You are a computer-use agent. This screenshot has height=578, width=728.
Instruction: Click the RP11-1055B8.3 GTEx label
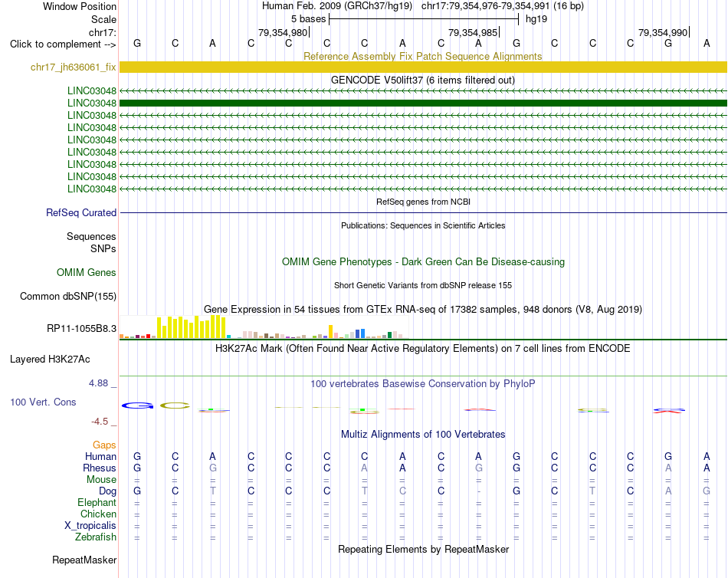click(81, 329)
